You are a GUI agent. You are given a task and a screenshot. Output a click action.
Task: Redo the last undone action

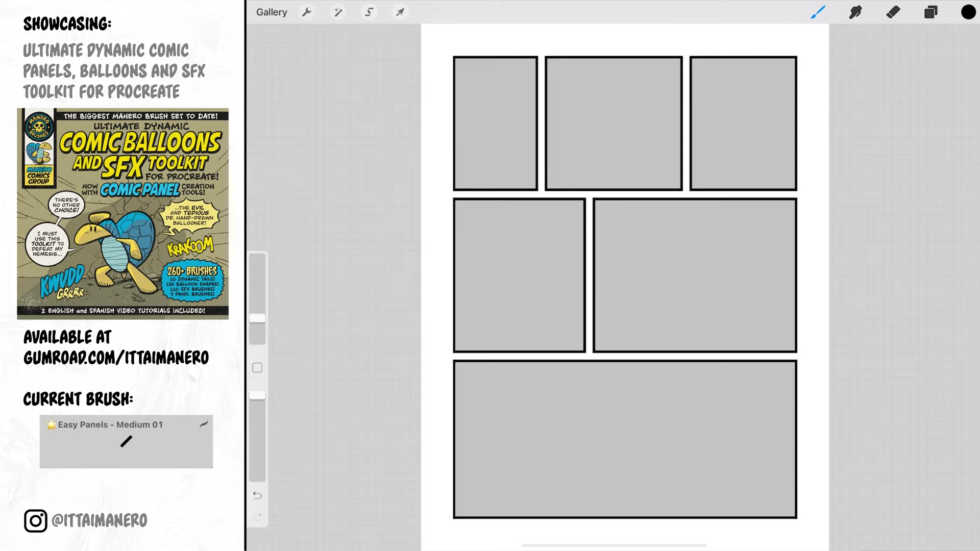[x=257, y=517]
